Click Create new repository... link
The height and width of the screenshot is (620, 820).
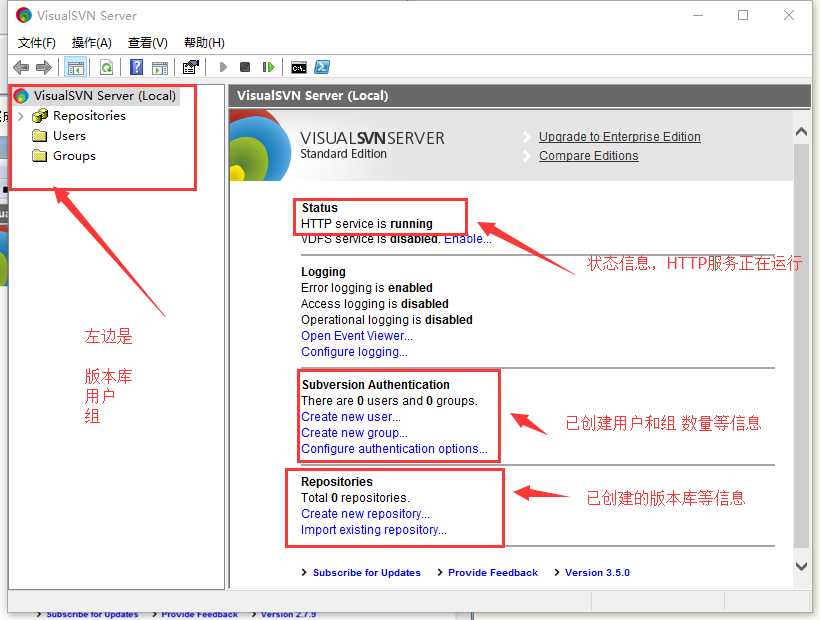(366, 514)
